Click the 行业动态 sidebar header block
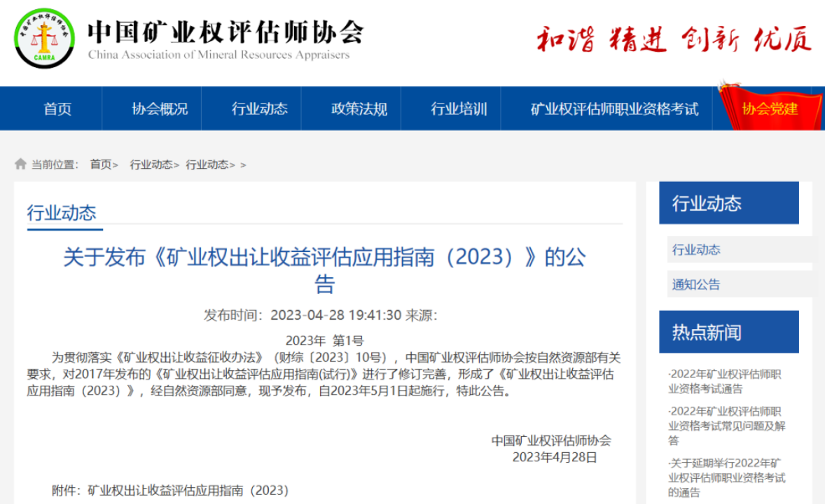Image resolution: width=825 pixels, height=504 pixels. tap(729, 203)
